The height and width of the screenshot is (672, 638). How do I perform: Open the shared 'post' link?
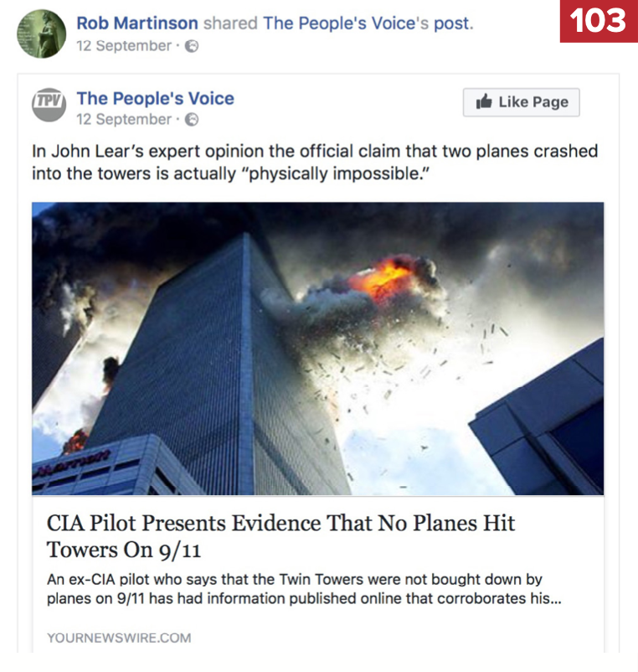(454, 24)
